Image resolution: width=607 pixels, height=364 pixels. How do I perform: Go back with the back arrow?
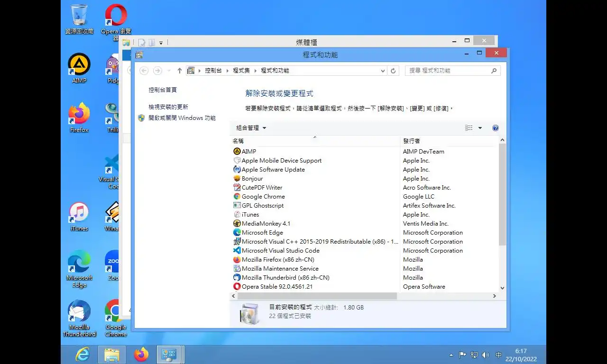144,71
